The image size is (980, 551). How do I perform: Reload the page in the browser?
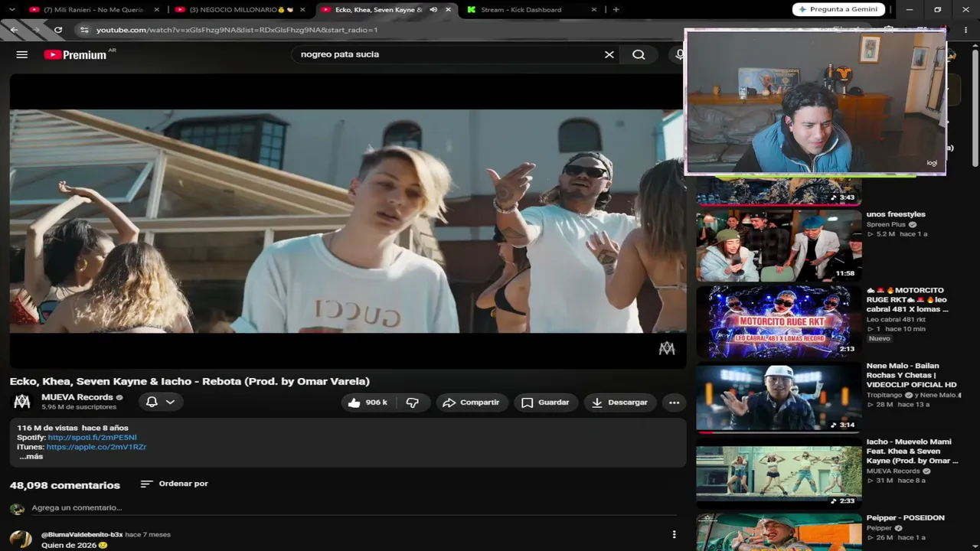tap(58, 30)
